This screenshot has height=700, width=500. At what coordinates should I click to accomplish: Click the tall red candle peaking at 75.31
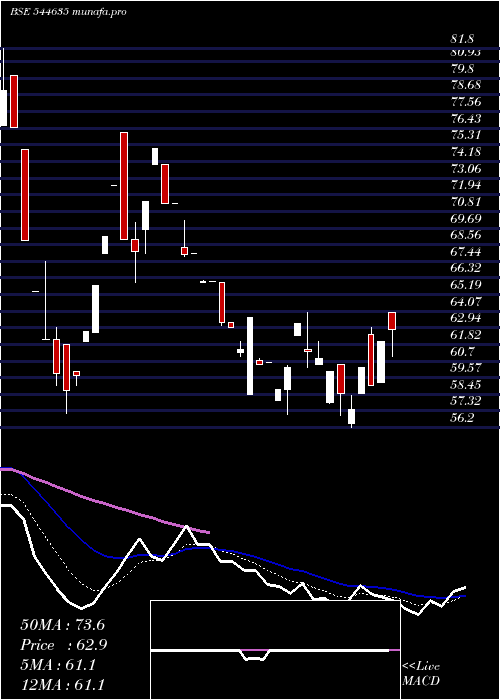point(124,186)
